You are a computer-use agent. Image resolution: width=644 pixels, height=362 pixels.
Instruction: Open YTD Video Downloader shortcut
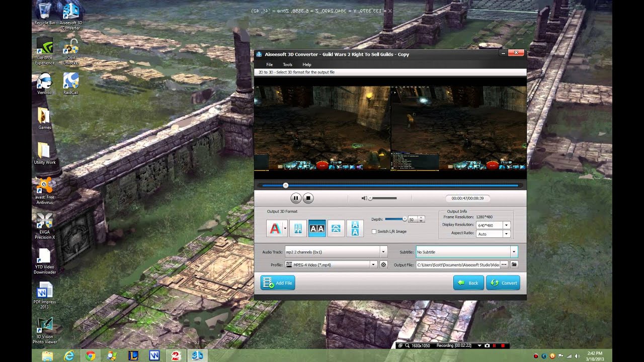pyautogui.click(x=45, y=261)
